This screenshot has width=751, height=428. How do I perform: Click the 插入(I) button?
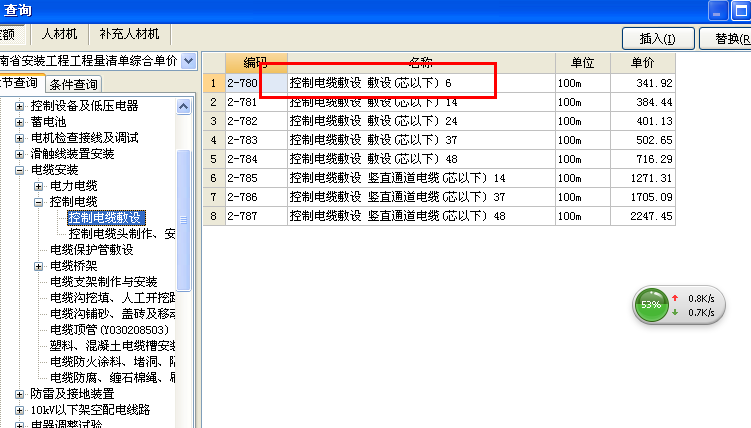(658, 38)
